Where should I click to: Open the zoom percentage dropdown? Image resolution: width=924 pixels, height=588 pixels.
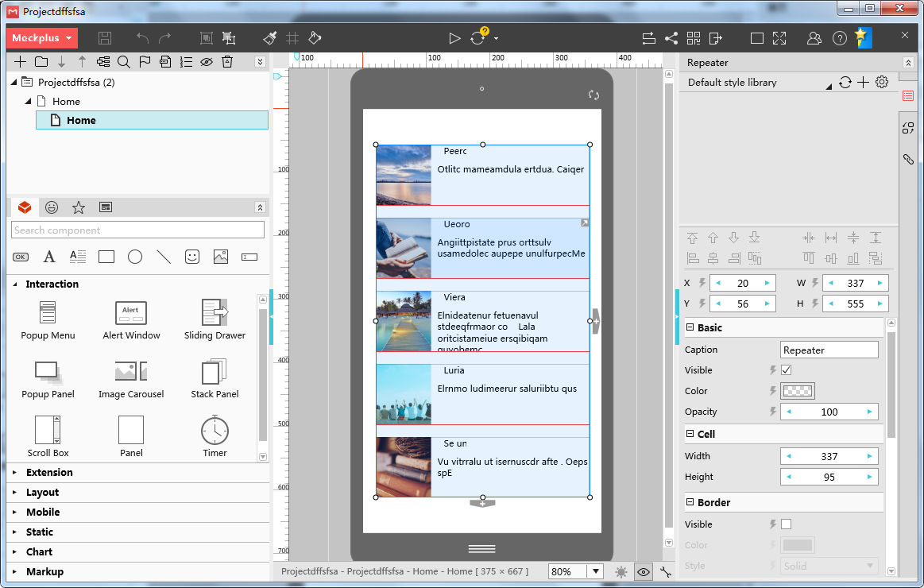[595, 571]
